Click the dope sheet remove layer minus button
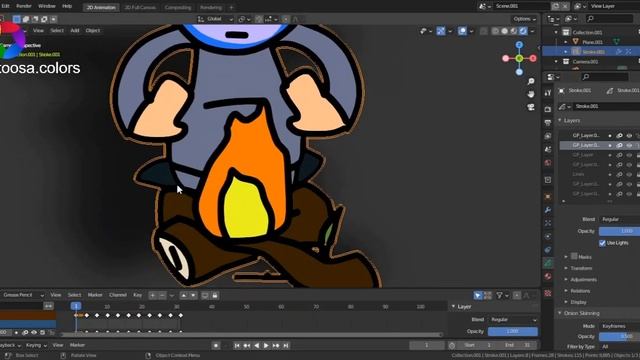Screen dimensions: 640x360 162,295
